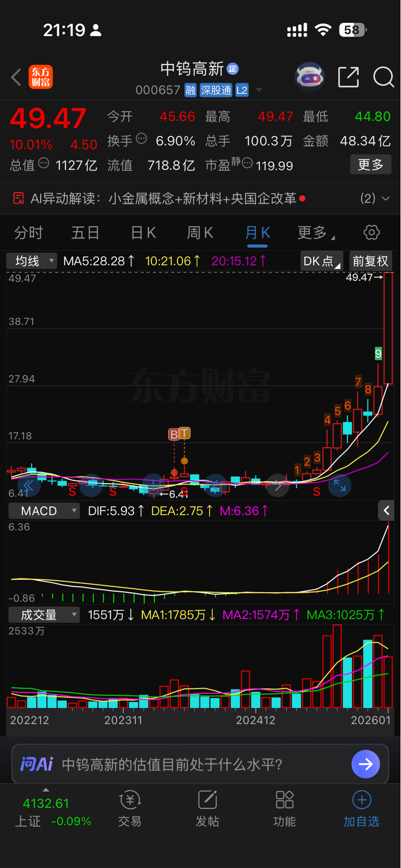Expand chart to fullscreen icon
The width and height of the screenshot is (401, 868).
pyautogui.click(x=339, y=486)
